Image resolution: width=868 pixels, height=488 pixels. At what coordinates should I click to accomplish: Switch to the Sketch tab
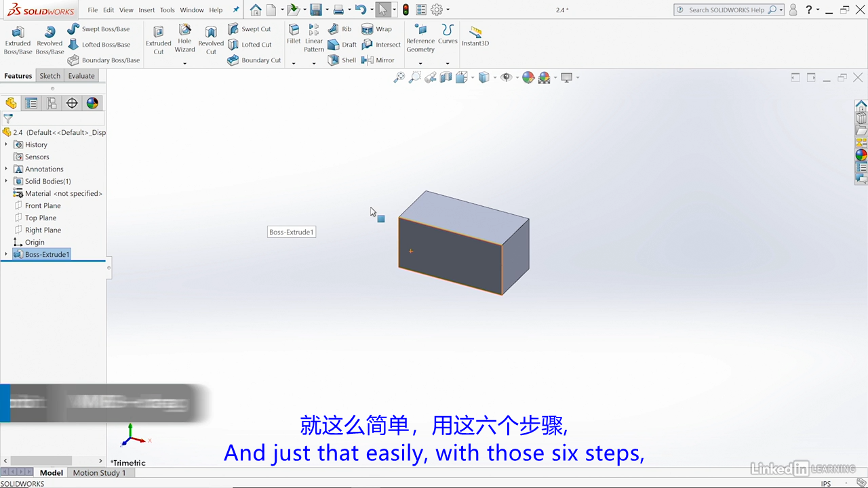click(50, 76)
